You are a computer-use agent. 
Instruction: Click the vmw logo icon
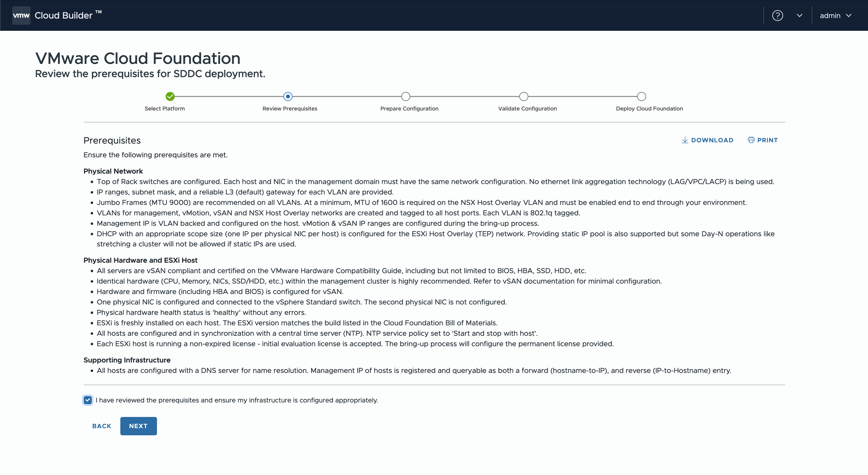21,16
